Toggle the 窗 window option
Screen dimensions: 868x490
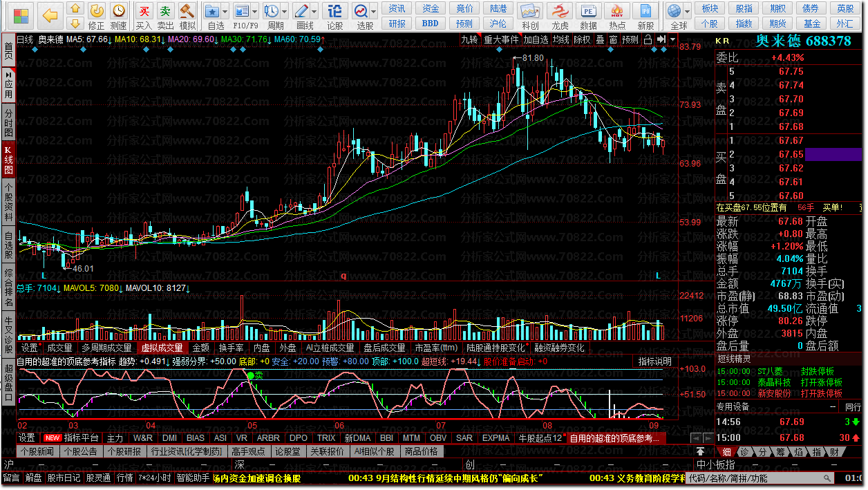[613, 39]
